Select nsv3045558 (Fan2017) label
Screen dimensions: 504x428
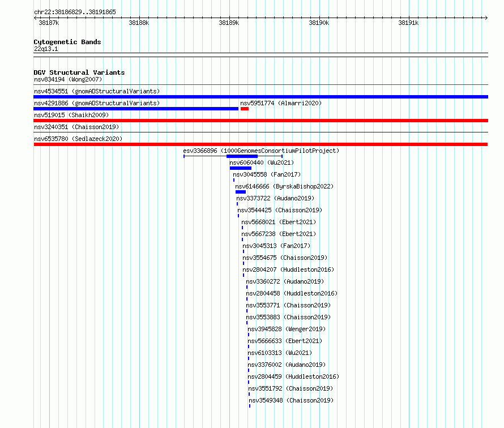coord(267,174)
